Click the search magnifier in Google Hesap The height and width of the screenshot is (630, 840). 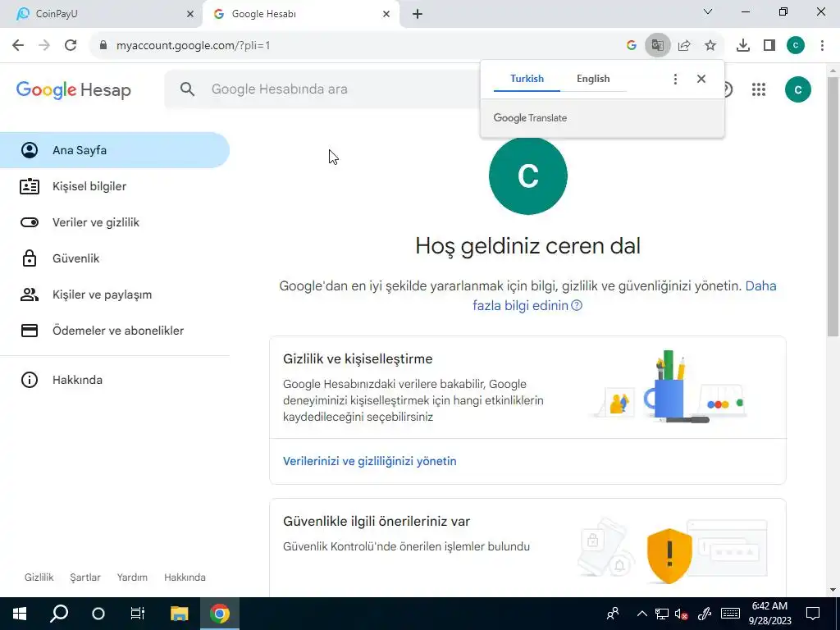pos(187,89)
